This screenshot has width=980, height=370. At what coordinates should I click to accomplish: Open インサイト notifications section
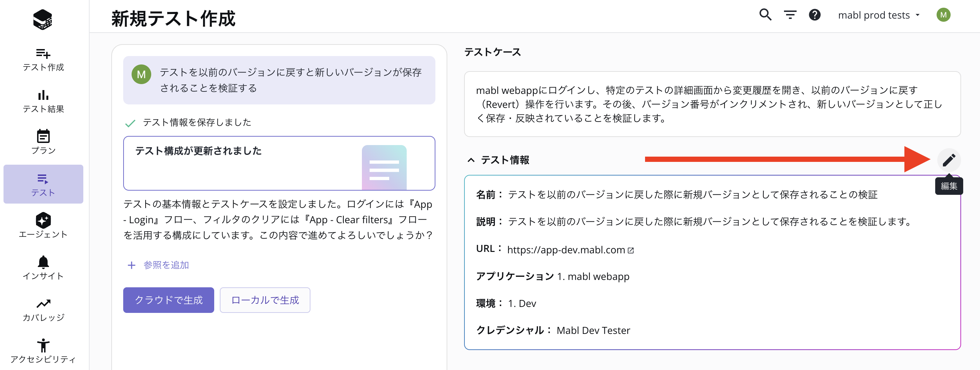(x=43, y=268)
